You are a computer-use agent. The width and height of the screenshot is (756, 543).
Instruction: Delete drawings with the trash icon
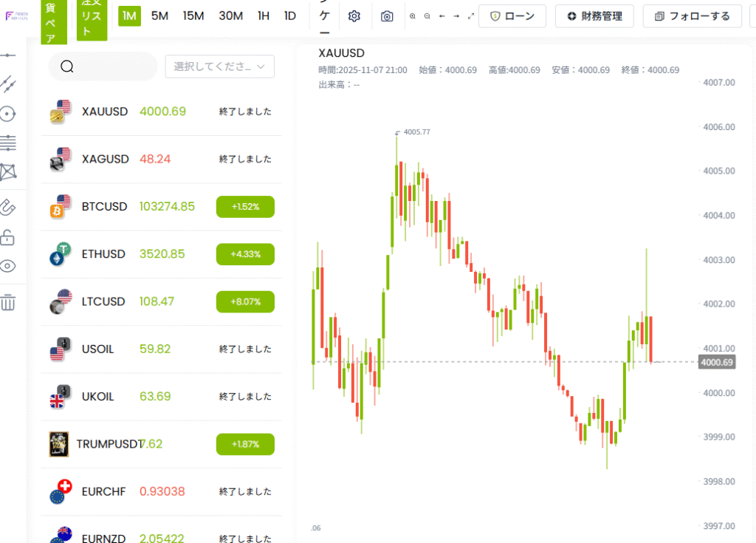pos(8,302)
